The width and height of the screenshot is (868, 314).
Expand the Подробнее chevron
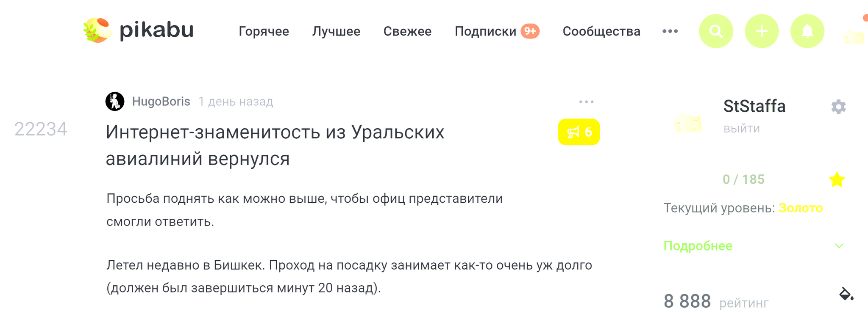tap(839, 246)
